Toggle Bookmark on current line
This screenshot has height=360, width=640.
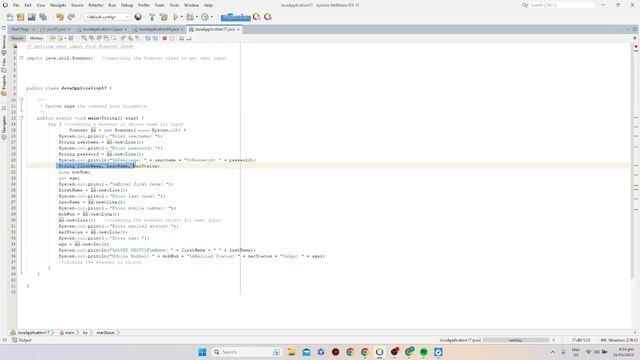(138, 38)
